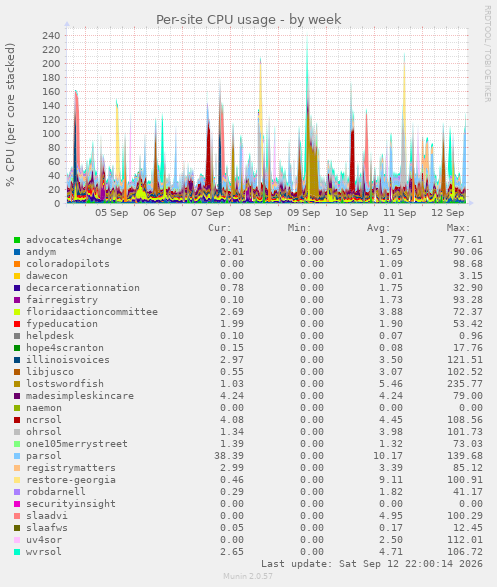This screenshot has width=497, height=587.
Task: Click lostswordfish's max value 235.77
Action: [x=465, y=384]
